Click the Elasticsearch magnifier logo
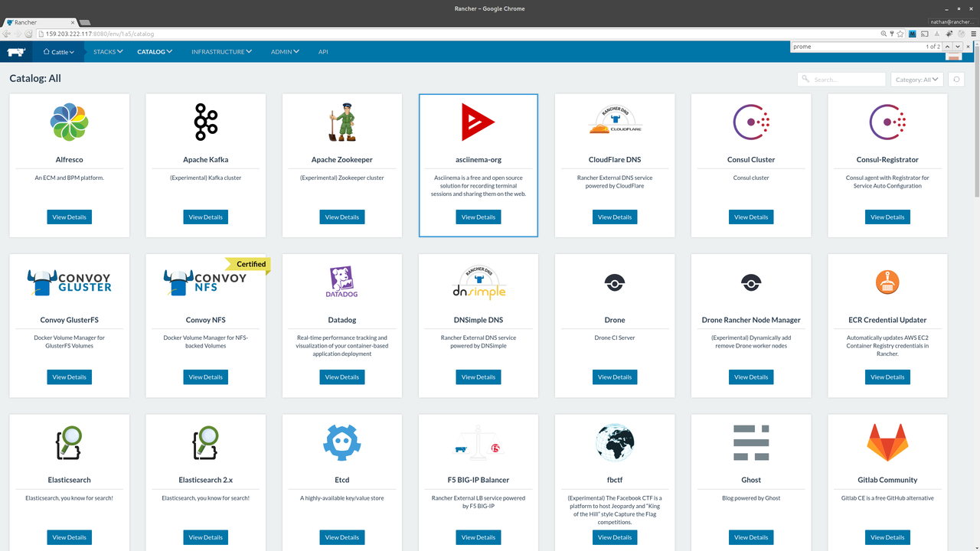Image resolution: width=980 pixels, height=551 pixels. 69,442
